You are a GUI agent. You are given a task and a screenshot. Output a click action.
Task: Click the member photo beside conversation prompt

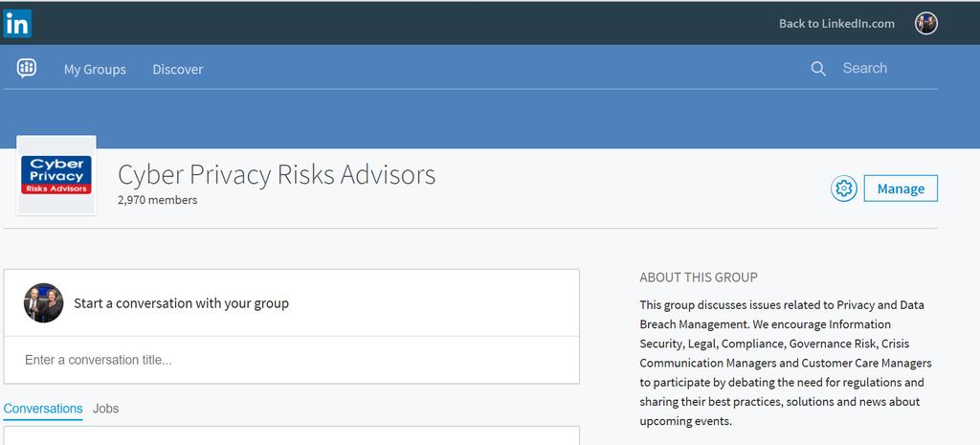click(x=44, y=303)
